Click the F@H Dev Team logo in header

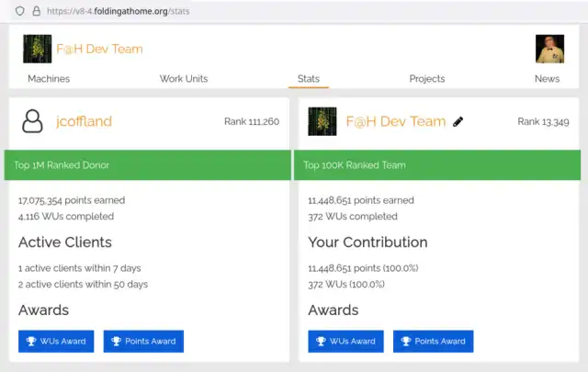37,49
